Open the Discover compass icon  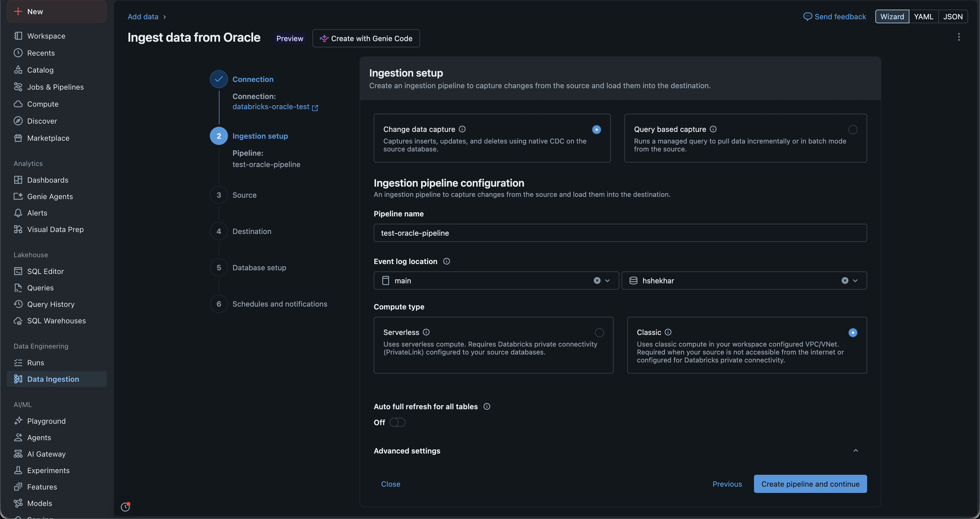[x=18, y=121]
